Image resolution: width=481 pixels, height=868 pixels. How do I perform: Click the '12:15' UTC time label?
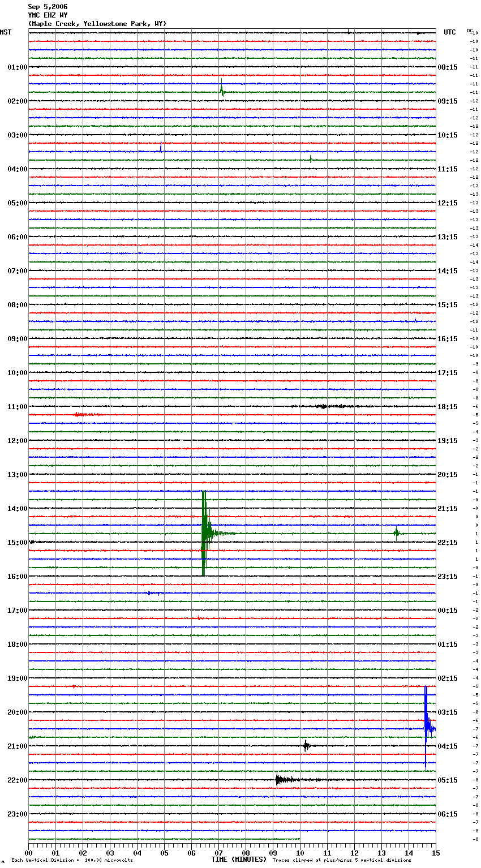tap(448, 203)
